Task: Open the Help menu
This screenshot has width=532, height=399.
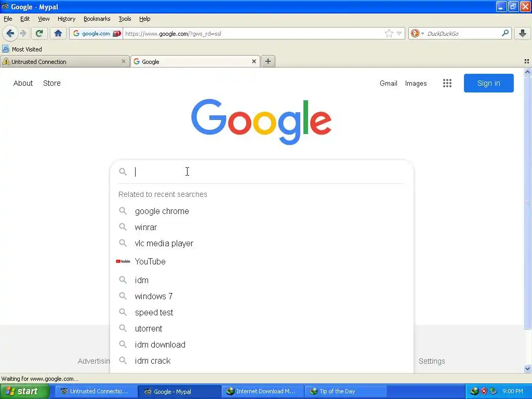Action: tap(145, 19)
